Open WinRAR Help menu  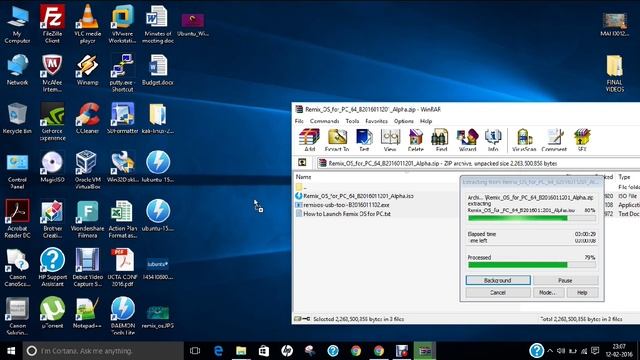[x=426, y=121]
